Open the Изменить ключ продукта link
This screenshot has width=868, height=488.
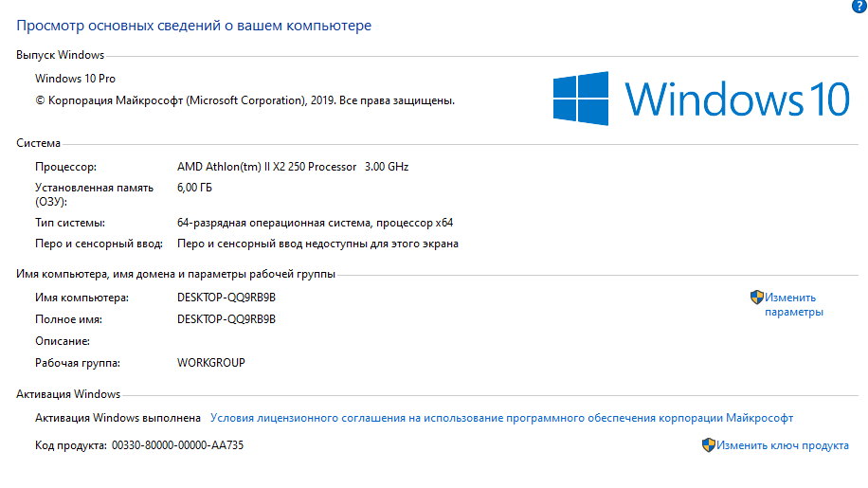pyautogui.click(x=782, y=445)
